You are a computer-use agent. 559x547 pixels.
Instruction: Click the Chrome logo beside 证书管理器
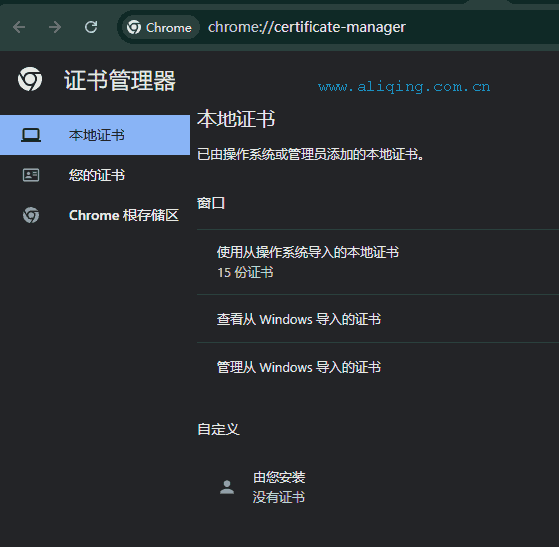(x=30, y=79)
